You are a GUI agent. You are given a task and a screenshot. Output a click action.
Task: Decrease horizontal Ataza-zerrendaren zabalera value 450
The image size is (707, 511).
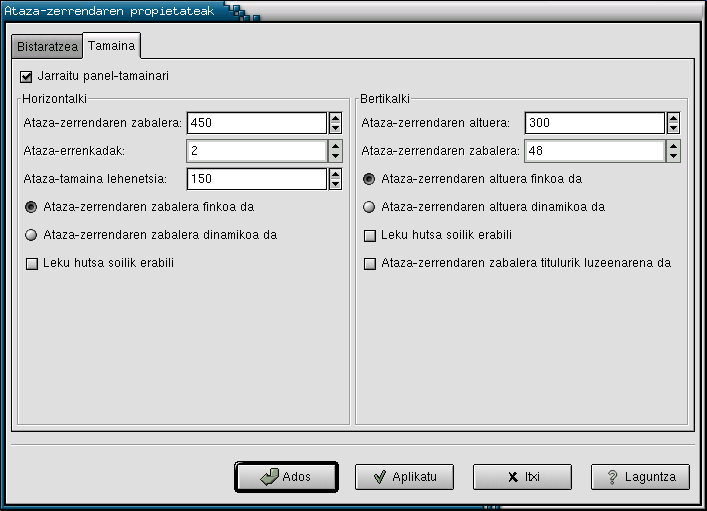coord(335,128)
